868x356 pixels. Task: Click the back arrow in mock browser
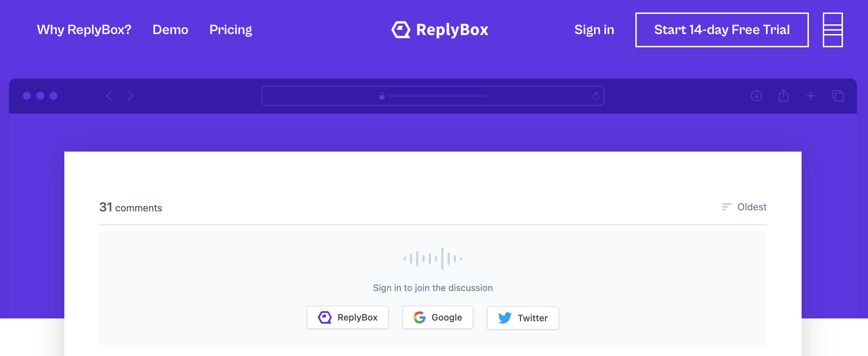tap(109, 96)
